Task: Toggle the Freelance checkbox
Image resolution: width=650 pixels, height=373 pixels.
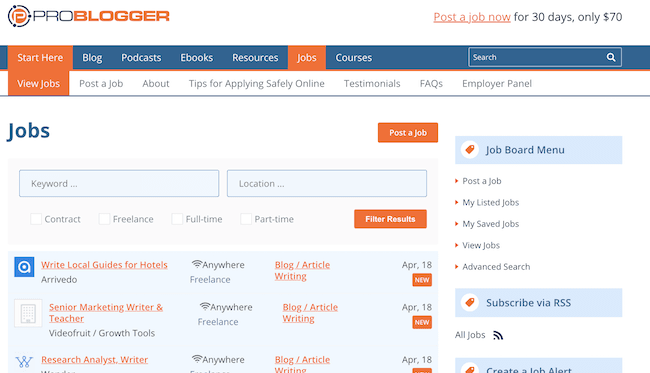Action: pos(104,219)
